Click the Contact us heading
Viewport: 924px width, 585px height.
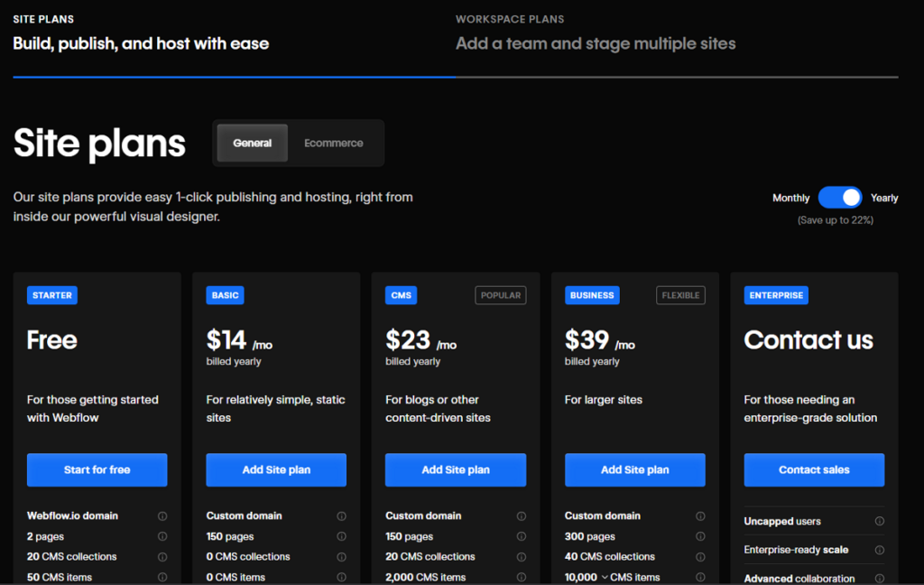(x=808, y=340)
